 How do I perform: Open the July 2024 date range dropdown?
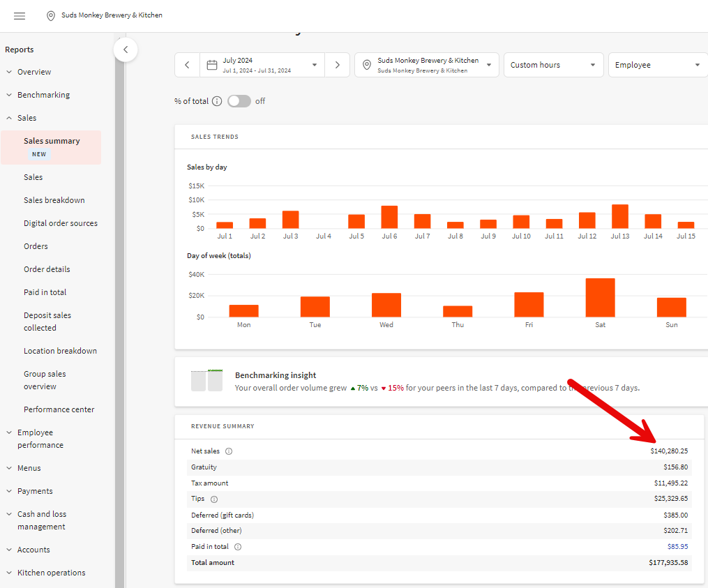coord(263,65)
